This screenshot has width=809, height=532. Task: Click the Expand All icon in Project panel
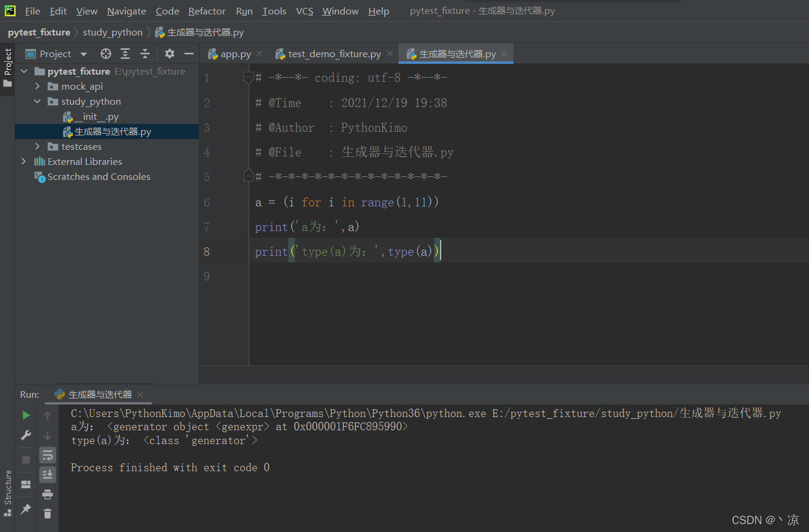tap(125, 54)
